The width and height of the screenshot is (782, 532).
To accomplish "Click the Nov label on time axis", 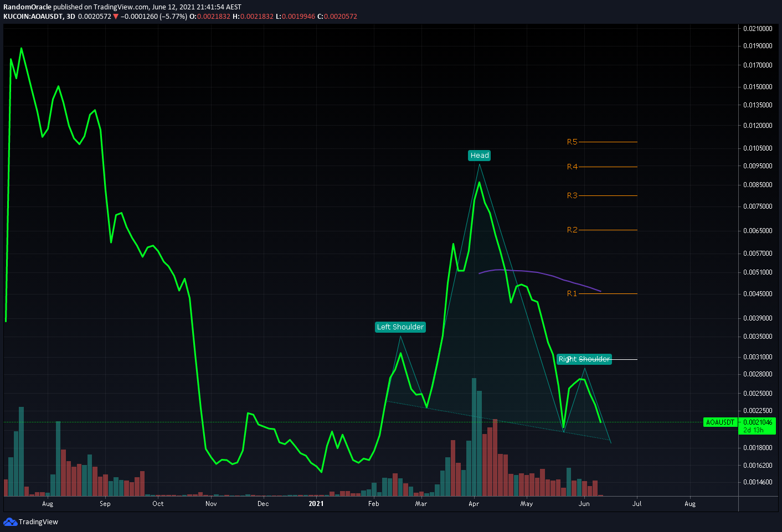I will (x=211, y=504).
